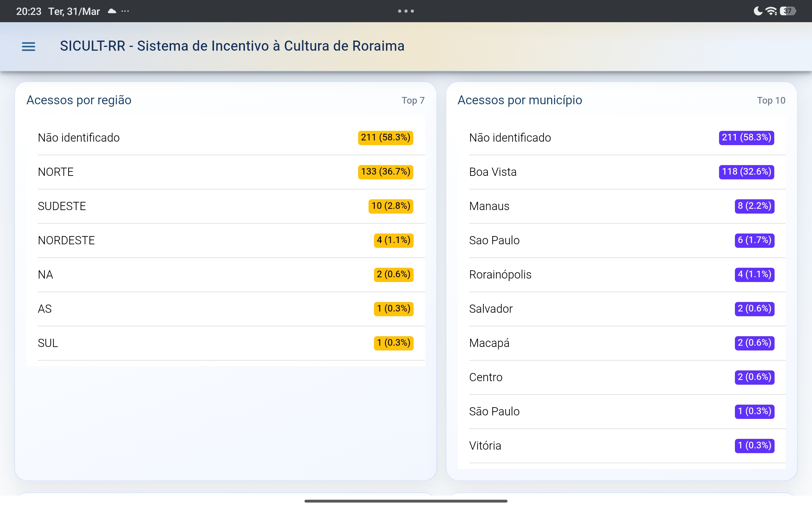Open the hamburger navigation menu
This screenshot has width=812, height=507.
(28, 46)
